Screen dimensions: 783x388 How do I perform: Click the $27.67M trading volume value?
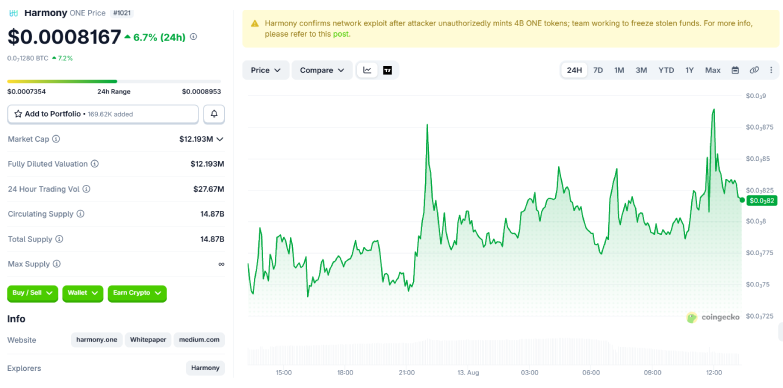(209, 189)
